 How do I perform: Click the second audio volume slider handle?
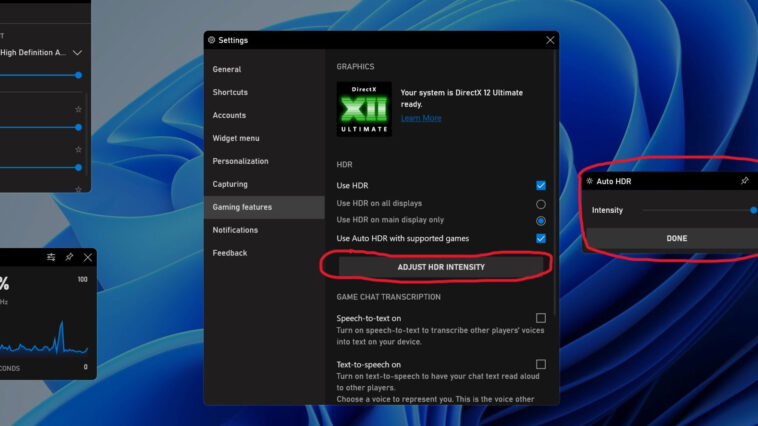pos(78,128)
